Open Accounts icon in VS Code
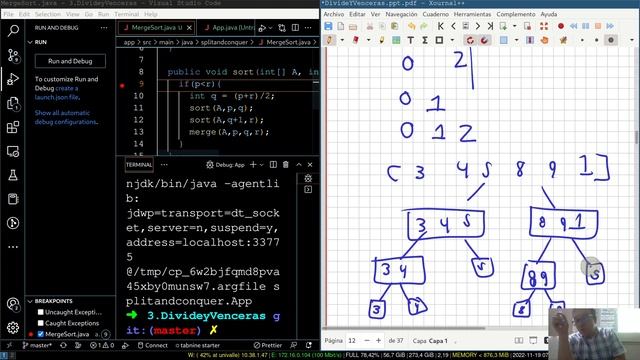 pyautogui.click(x=13, y=304)
